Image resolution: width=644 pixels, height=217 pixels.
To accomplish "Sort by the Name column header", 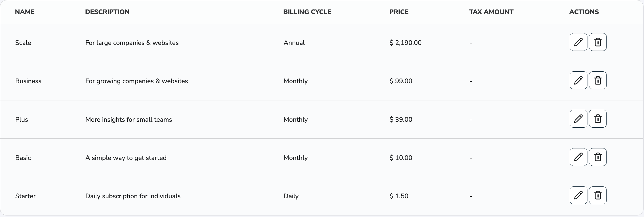I will tap(25, 12).
